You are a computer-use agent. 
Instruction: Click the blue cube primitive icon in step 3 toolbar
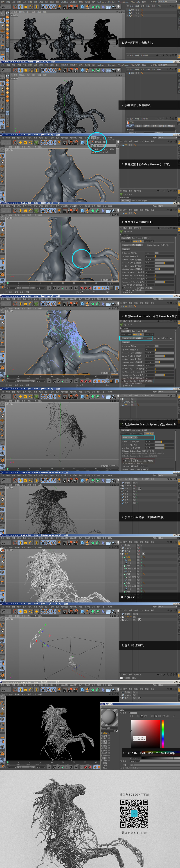82,142
